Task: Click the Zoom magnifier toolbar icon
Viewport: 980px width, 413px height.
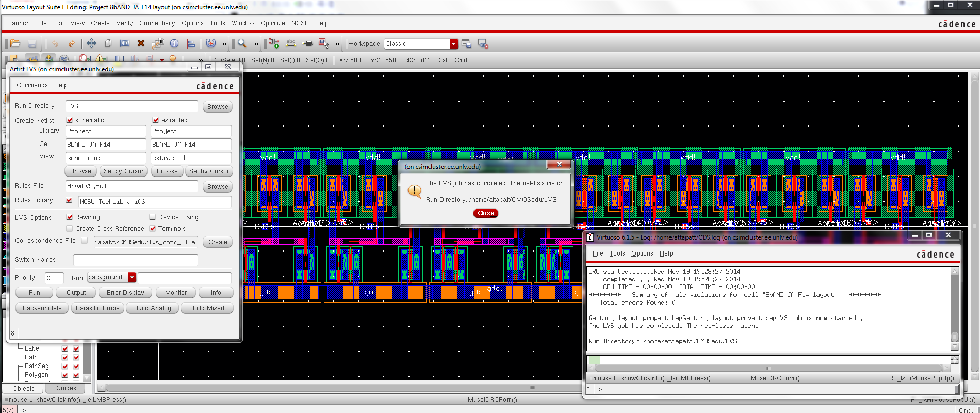Action: click(242, 43)
